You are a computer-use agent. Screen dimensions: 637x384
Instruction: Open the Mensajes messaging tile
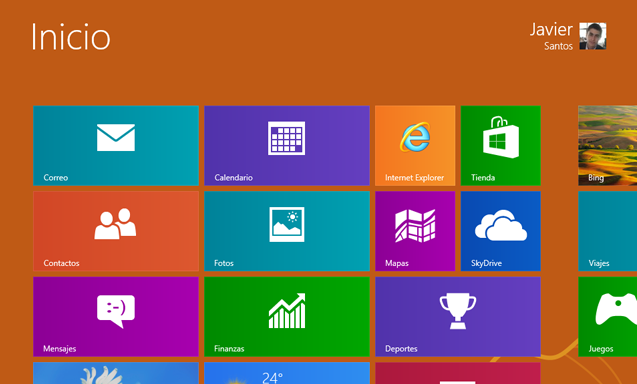pos(116,317)
